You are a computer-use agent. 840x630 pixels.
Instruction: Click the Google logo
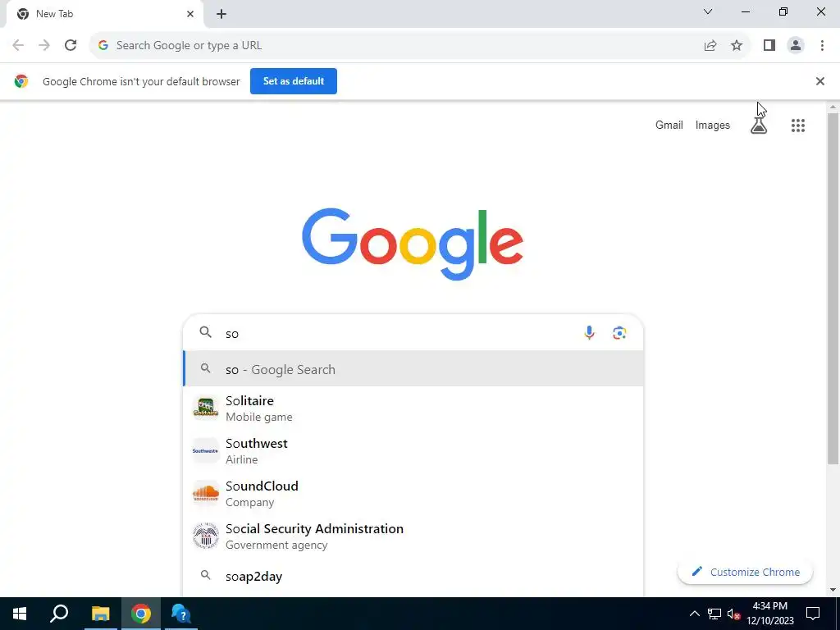tap(413, 244)
